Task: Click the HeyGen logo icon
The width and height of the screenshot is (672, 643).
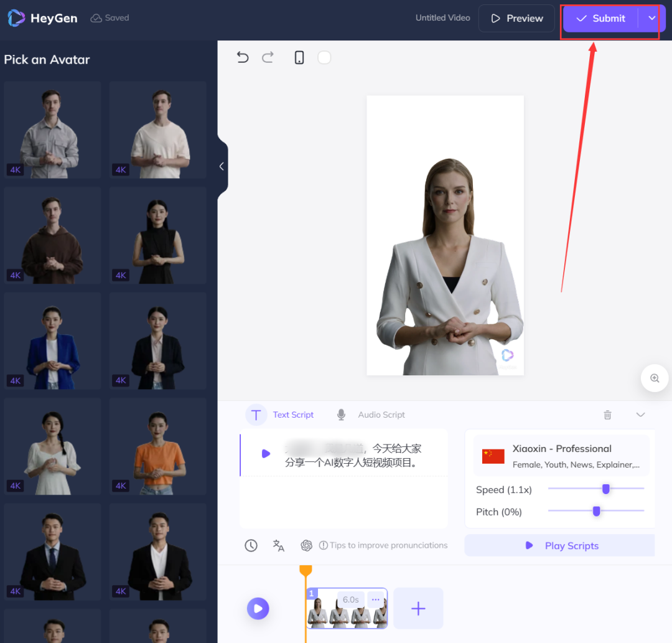Action: click(16, 18)
